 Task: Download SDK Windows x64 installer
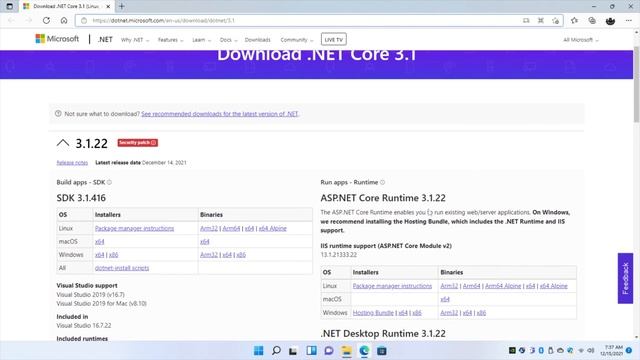[100, 255]
